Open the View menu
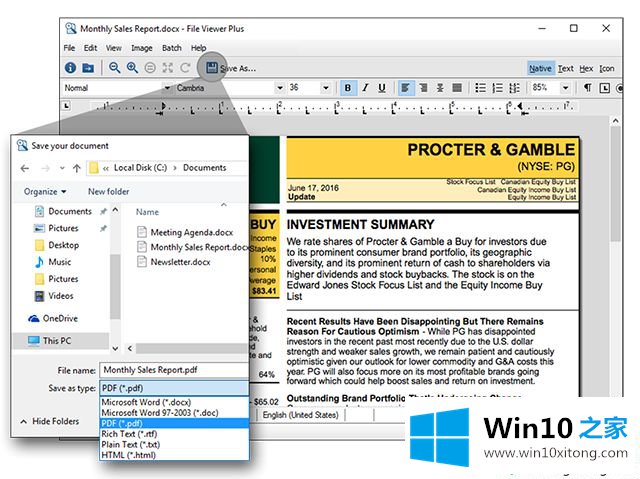The height and width of the screenshot is (479, 640). pyautogui.click(x=114, y=48)
